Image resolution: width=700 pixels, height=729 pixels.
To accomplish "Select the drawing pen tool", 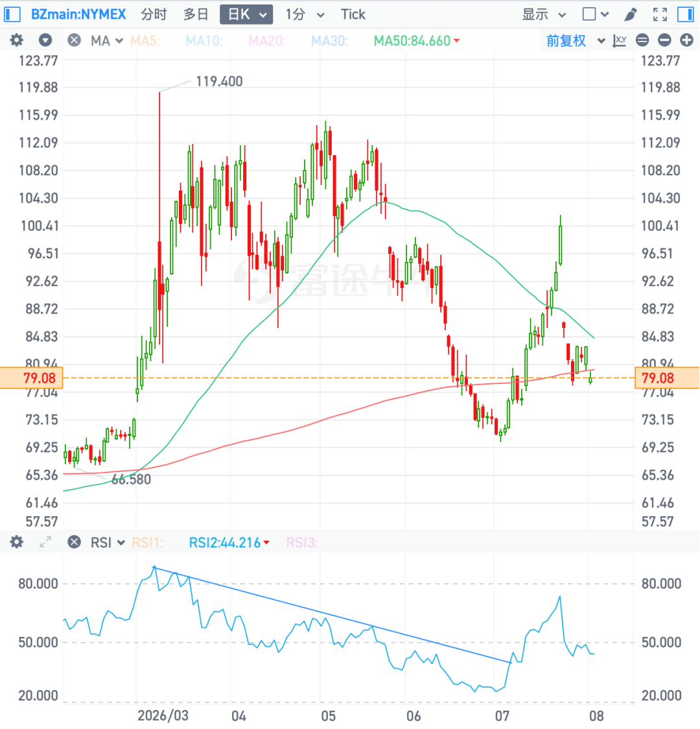I will [631, 14].
